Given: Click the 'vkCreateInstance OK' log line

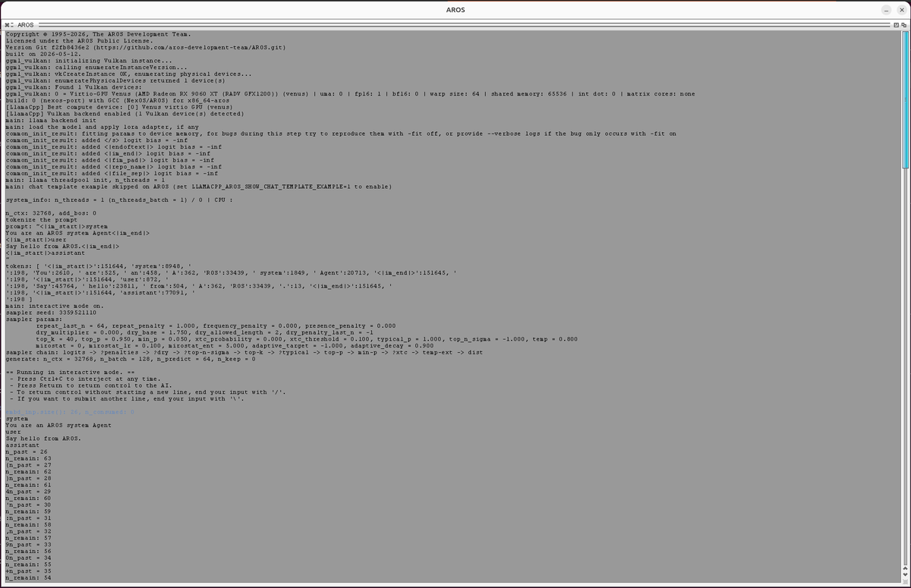Looking at the screenshot, I should coord(128,74).
